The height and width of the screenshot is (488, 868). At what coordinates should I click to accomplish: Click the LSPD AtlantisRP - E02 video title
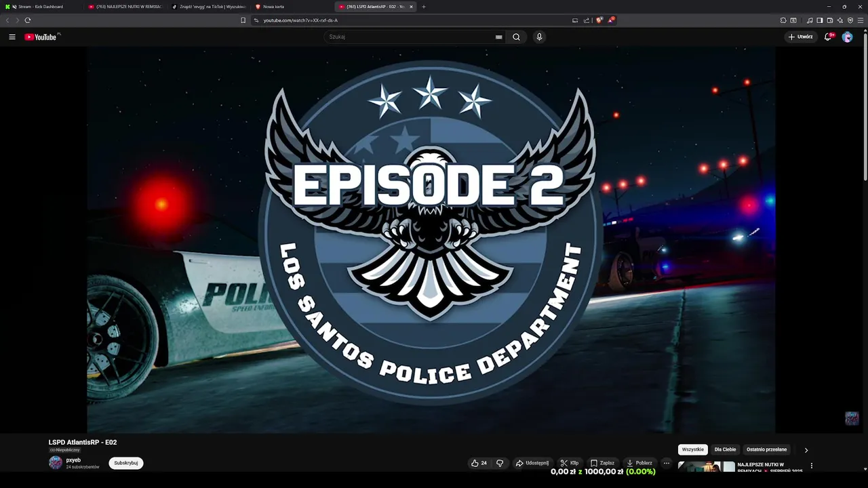coord(83,442)
